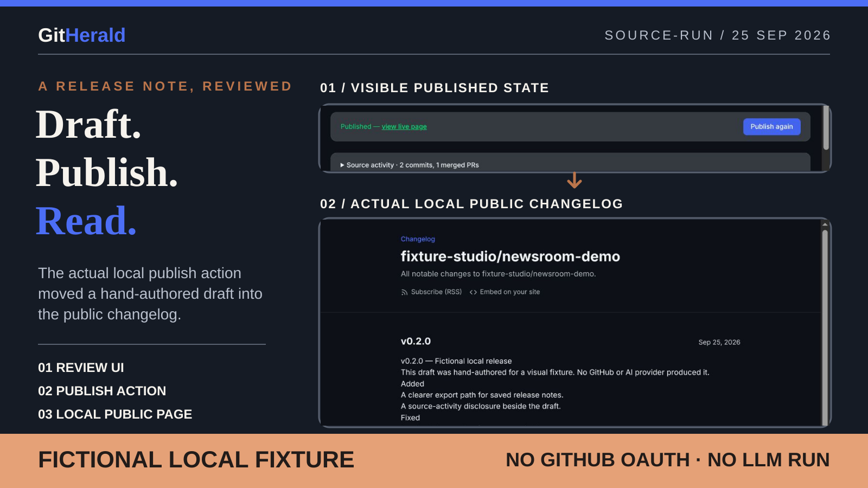Click the 'Fixed' section label

tap(410, 418)
